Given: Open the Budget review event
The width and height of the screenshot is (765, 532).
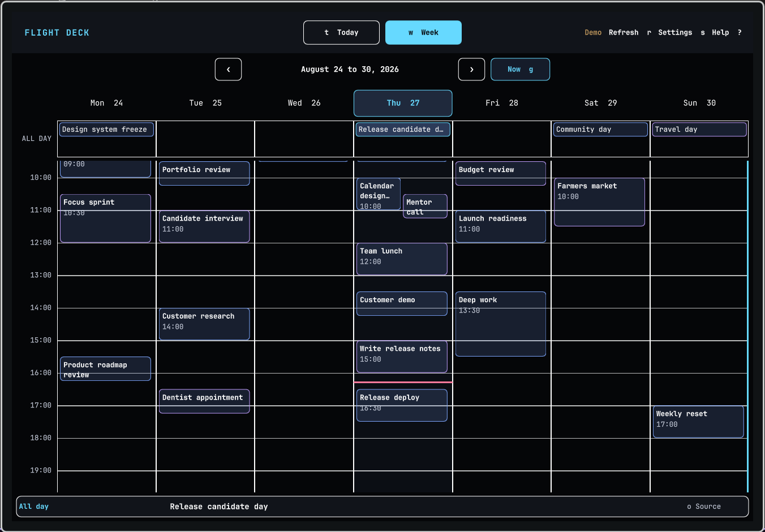Looking at the screenshot, I should [501, 174].
